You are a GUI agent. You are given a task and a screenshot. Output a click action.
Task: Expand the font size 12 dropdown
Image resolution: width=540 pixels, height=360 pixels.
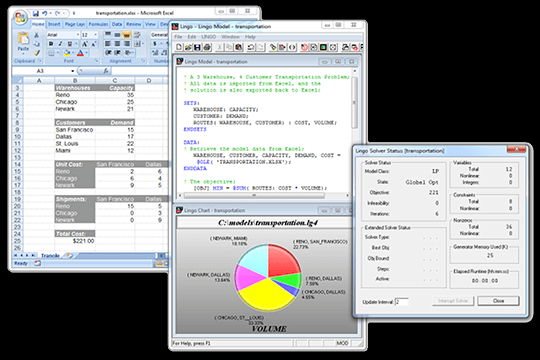[95, 35]
